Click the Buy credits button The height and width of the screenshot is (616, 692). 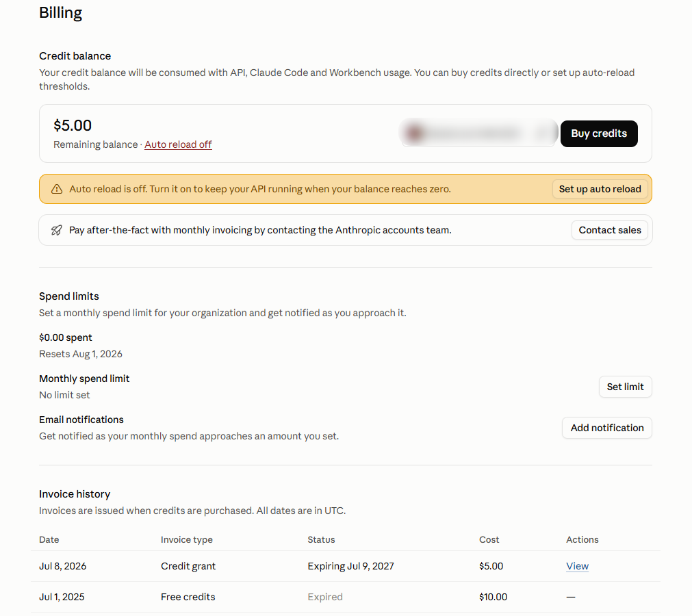(x=599, y=133)
